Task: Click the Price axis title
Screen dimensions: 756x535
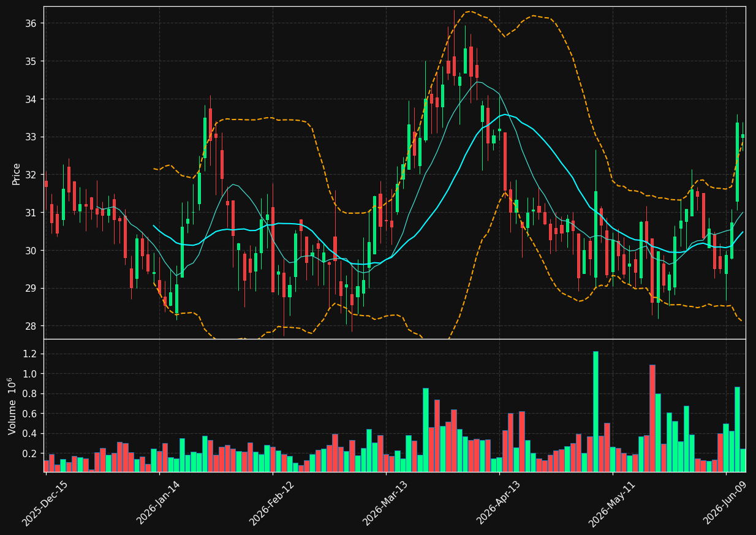Action: (x=17, y=173)
